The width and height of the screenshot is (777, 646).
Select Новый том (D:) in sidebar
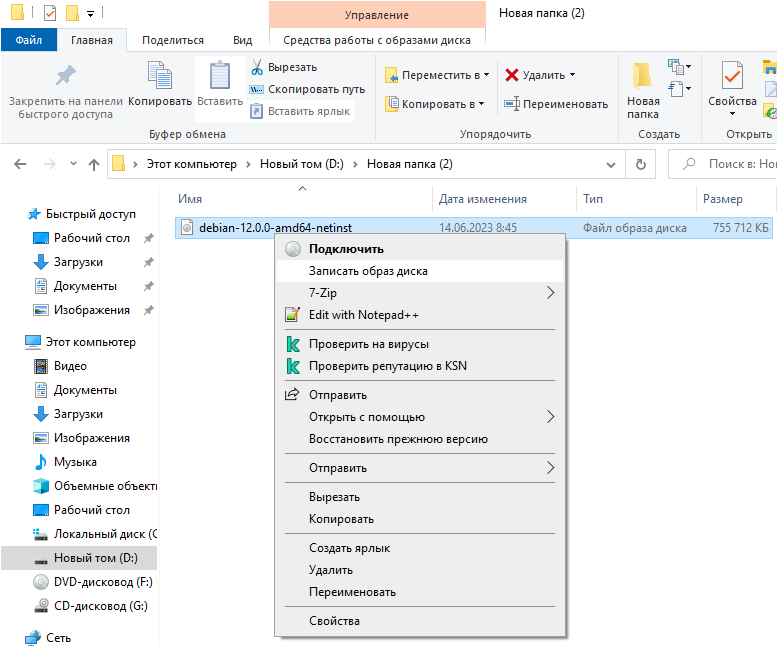[79, 558]
